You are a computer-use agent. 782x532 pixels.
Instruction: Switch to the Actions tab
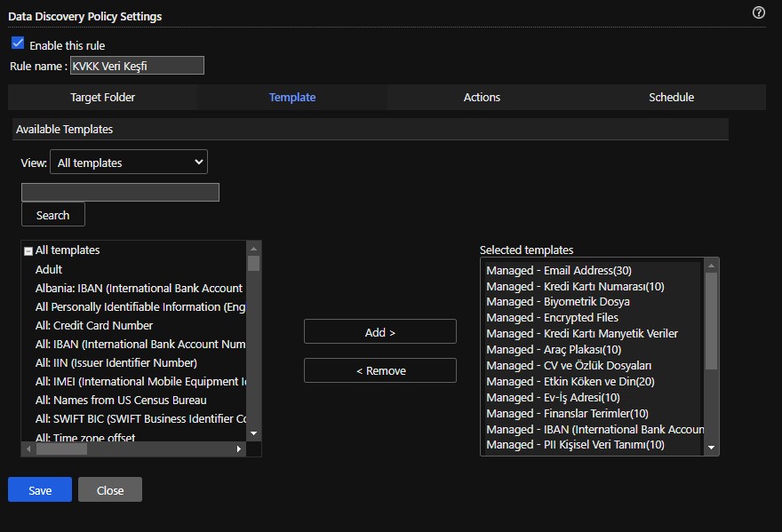point(482,98)
